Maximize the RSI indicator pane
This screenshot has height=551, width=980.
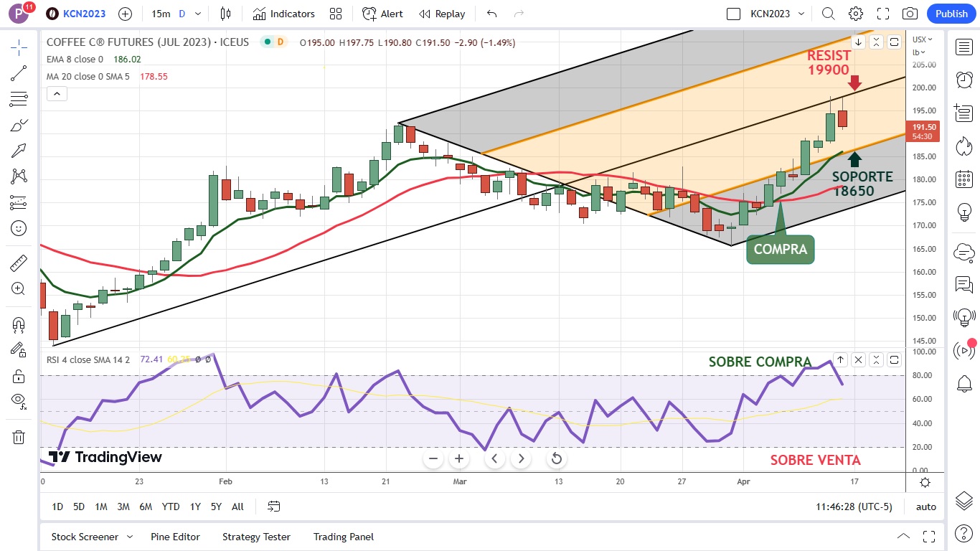pos(894,359)
